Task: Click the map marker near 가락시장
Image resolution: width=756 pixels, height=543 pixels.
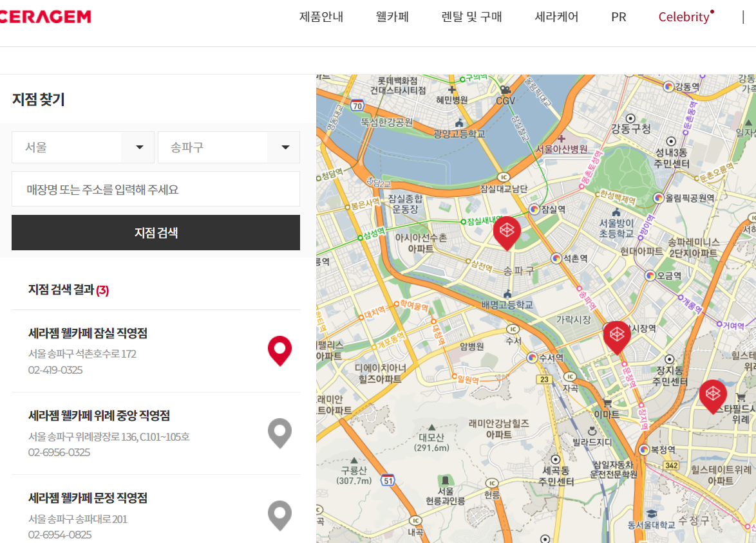Action: 617,337
